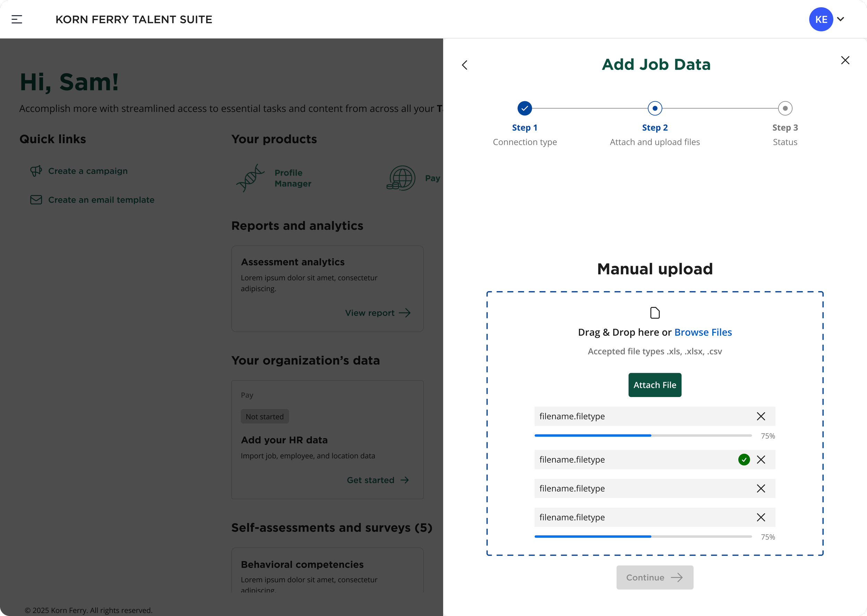Select the Step 2 progress indicator
The height and width of the screenshot is (616, 867).
pos(654,108)
